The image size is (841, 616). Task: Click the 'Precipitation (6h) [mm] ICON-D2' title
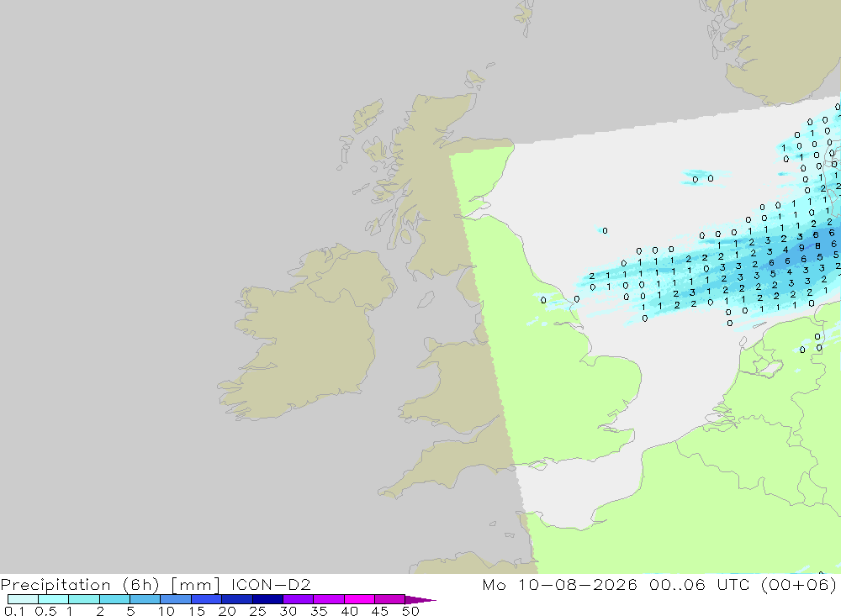(156, 584)
